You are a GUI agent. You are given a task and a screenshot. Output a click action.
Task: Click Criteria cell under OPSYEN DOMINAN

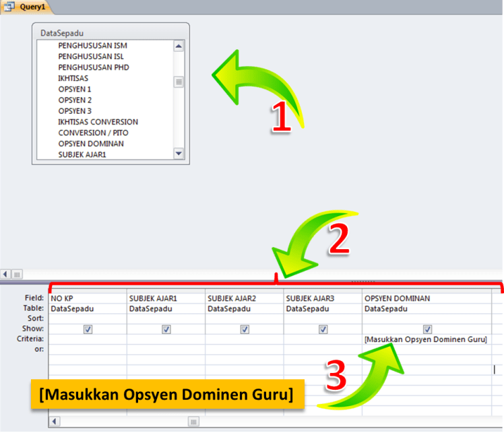pyautogui.click(x=426, y=339)
